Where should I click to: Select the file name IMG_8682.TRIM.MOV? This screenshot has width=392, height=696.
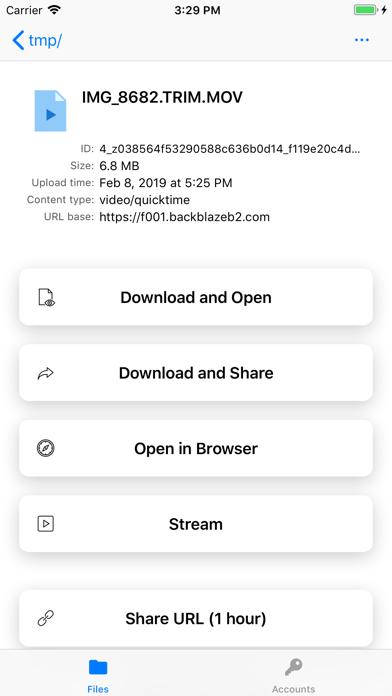pyautogui.click(x=162, y=97)
